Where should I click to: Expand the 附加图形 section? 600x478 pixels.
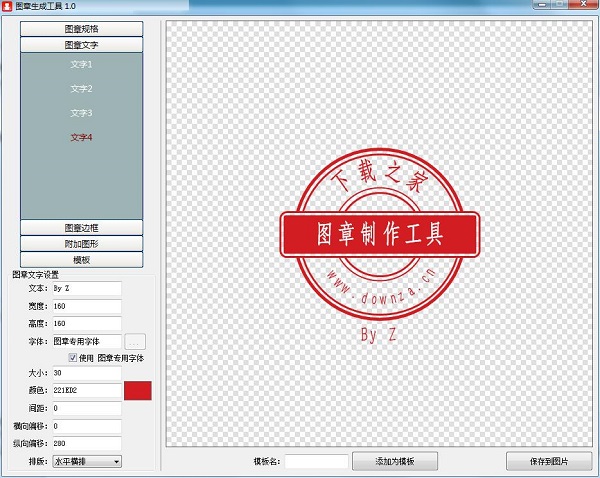[x=81, y=244]
